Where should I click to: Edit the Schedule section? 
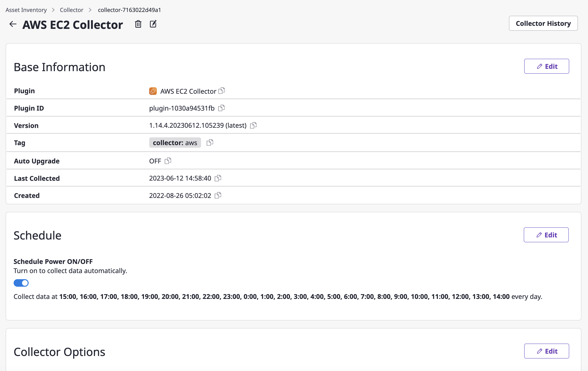pyautogui.click(x=546, y=235)
